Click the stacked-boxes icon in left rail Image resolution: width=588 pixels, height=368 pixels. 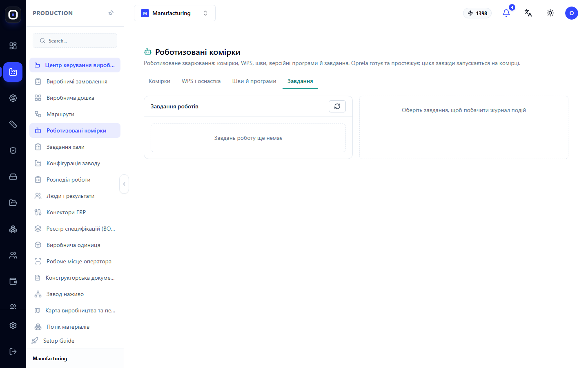pos(13,229)
